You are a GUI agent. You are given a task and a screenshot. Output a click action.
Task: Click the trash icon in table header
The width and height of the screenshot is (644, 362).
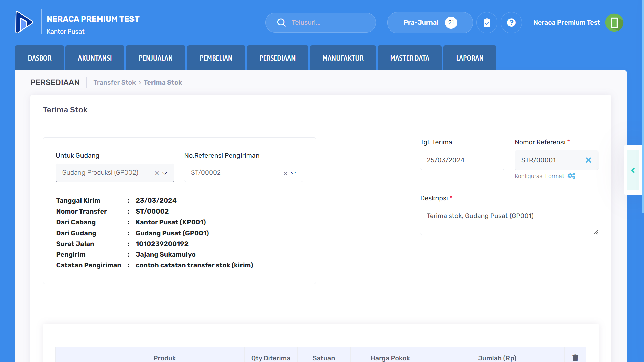pos(575,358)
